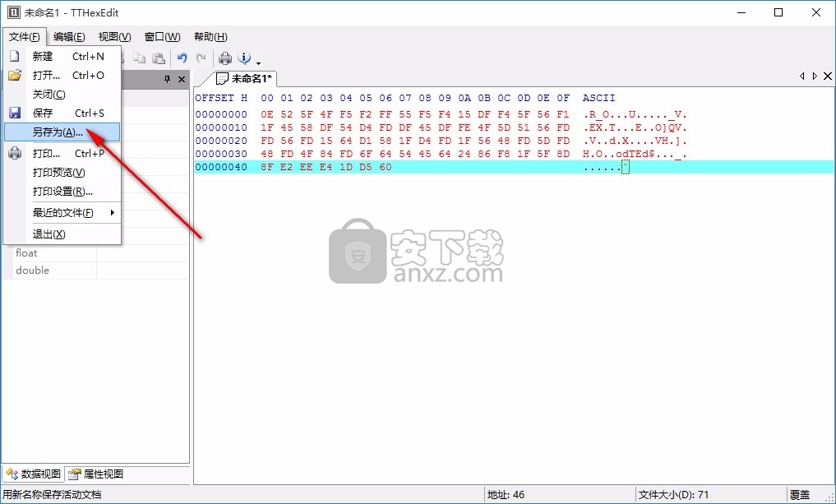This screenshot has width=836, height=504.
Task: Choose 退出(X) to exit the app
Action: point(62,234)
